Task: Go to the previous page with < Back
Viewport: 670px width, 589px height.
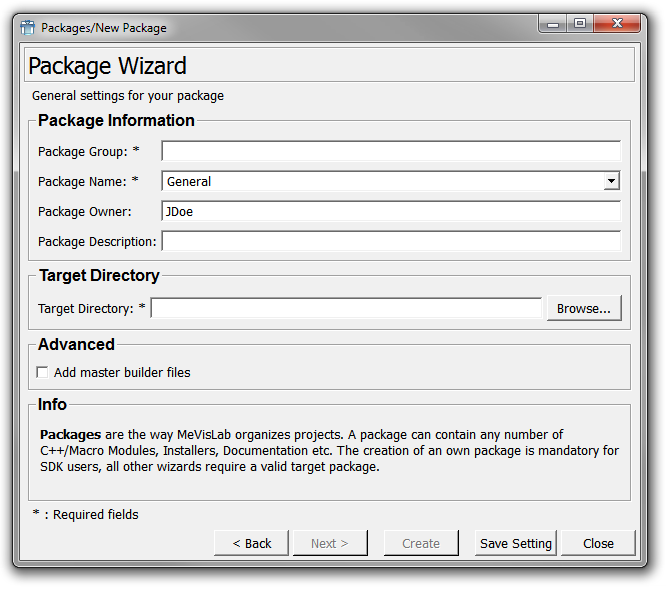Action: [252, 543]
